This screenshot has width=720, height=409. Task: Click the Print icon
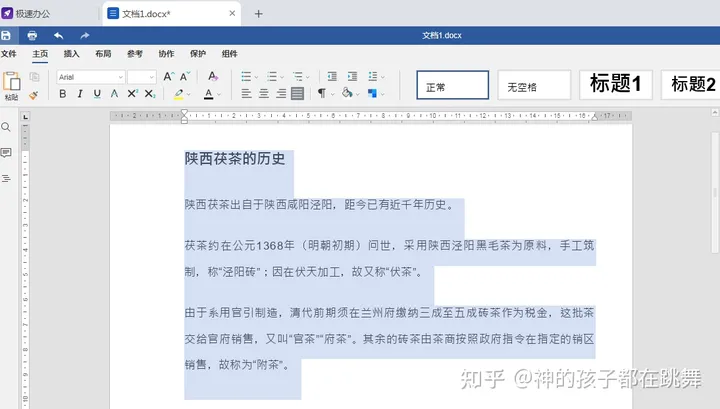click(32, 35)
